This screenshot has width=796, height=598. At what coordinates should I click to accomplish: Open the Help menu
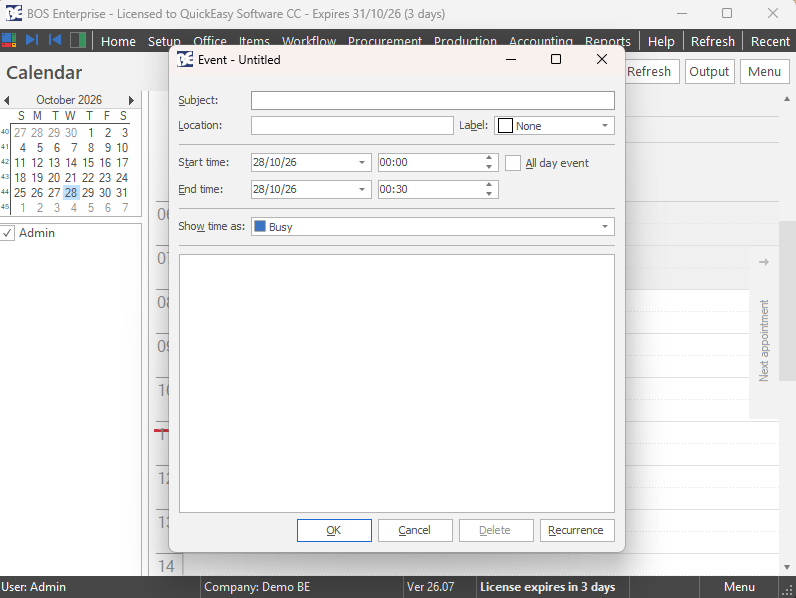pyautogui.click(x=661, y=41)
